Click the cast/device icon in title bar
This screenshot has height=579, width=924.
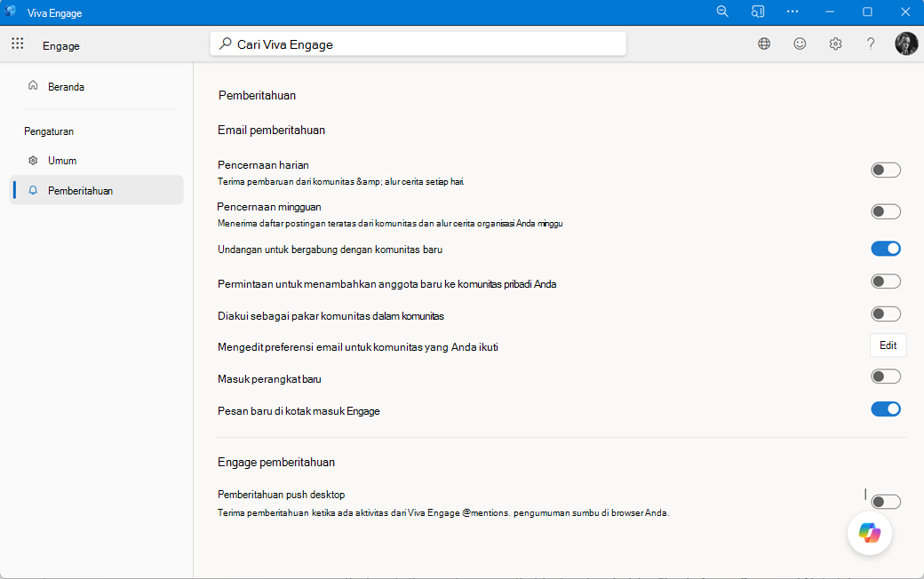[757, 12]
